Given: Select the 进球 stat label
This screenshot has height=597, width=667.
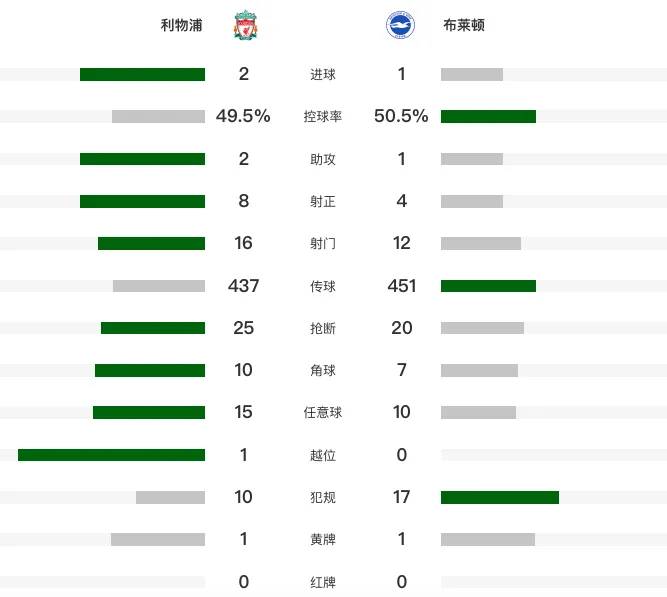Looking at the screenshot, I should point(323,74).
